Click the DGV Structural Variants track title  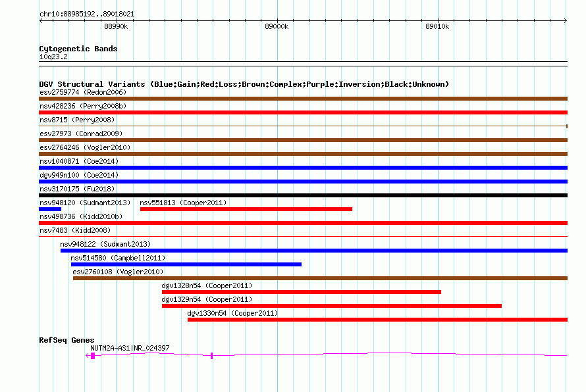244,84
